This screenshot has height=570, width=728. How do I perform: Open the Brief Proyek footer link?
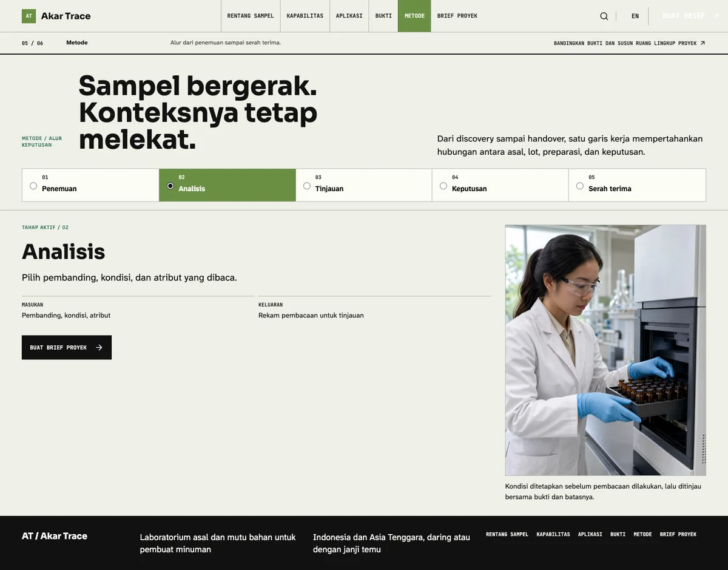click(678, 534)
